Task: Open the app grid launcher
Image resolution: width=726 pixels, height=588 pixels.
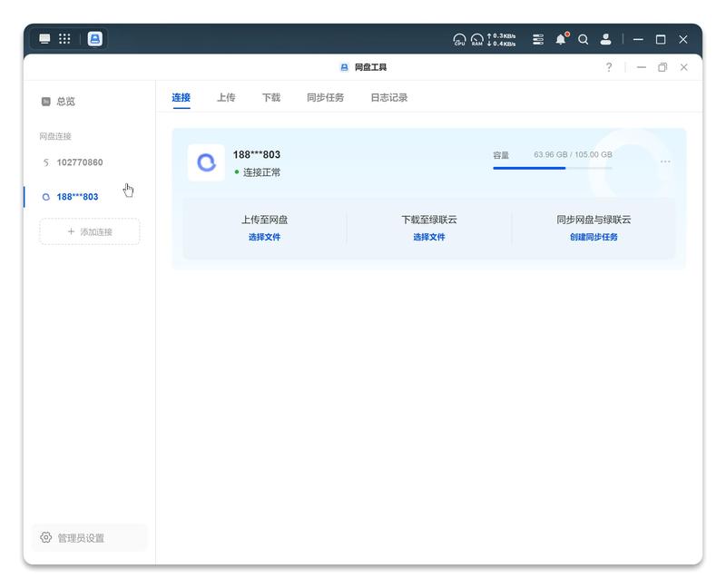Action: tap(64, 39)
